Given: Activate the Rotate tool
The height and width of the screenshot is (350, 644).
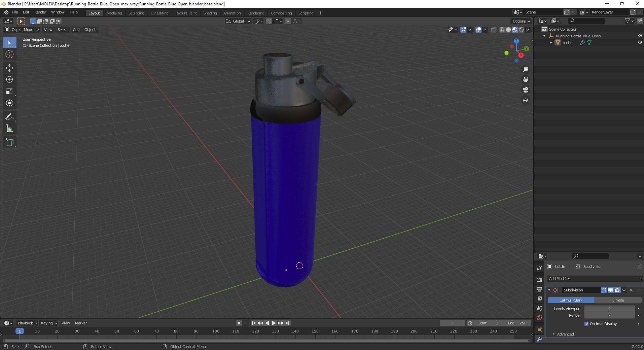Looking at the screenshot, I should pyautogui.click(x=9, y=80).
